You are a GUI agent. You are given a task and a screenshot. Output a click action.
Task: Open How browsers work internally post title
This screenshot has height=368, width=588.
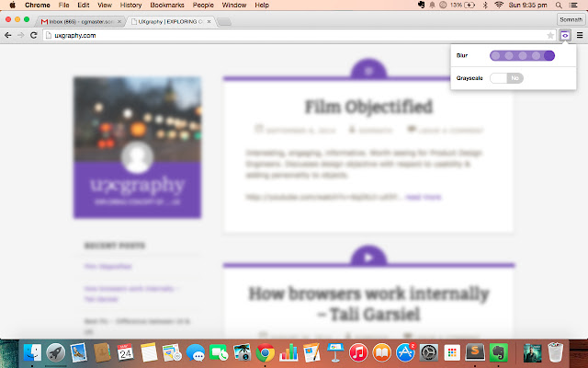tap(368, 304)
